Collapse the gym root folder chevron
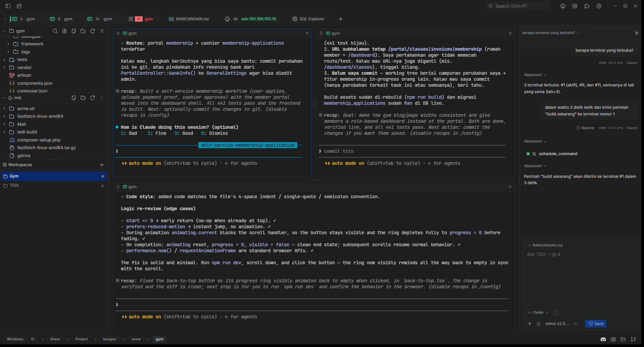The image size is (644, 347). point(4,31)
